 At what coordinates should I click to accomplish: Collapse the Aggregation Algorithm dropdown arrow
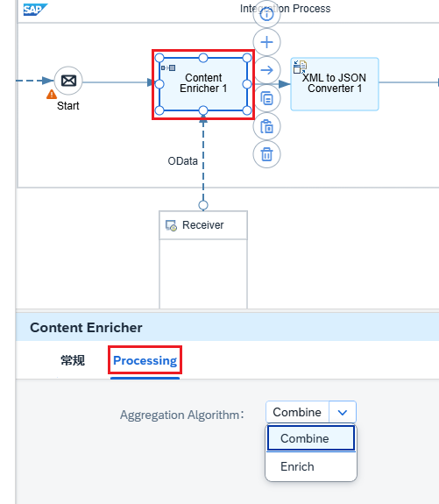point(343,412)
